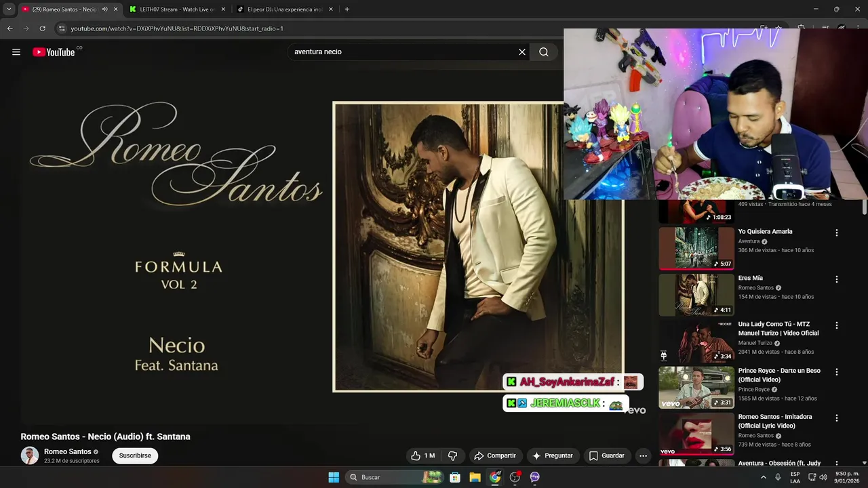Viewport: 868px width, 488px height.
Task: Play Yo Quisiera Amarla thumbnail
Action: coord(696,248)
